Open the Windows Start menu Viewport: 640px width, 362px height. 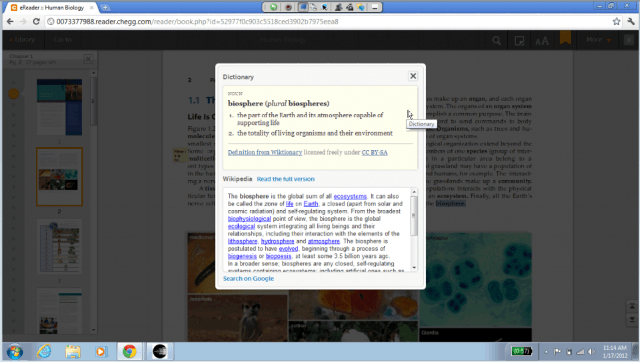coord(15,351)
